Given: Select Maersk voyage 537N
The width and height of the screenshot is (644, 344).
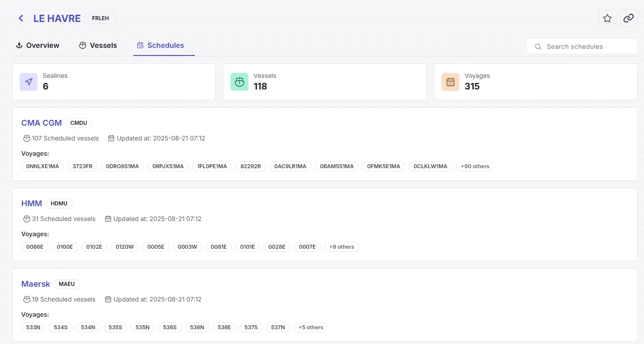Looking at the screenshot, I should click(278, 327).
